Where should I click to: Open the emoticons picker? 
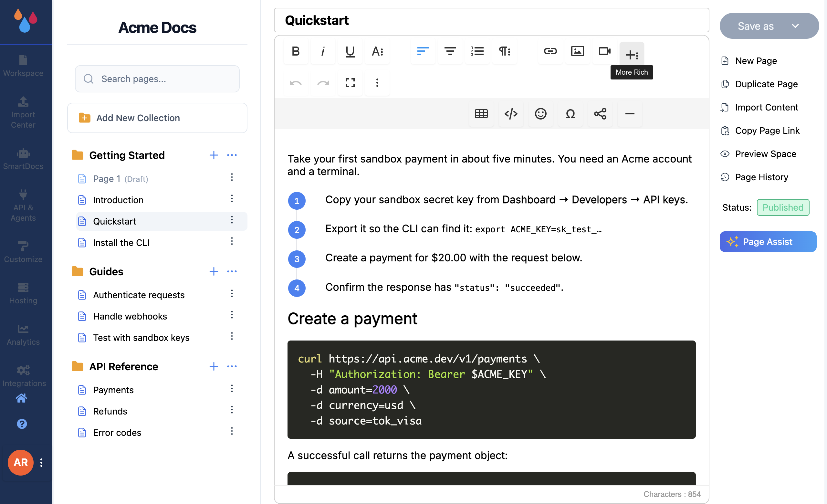pos(541,114)
